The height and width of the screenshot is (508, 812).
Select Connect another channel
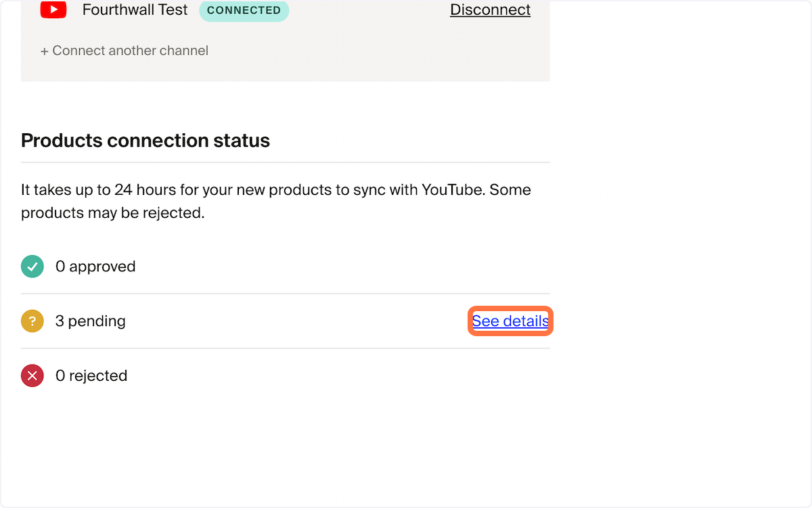(x=125, y=51)
